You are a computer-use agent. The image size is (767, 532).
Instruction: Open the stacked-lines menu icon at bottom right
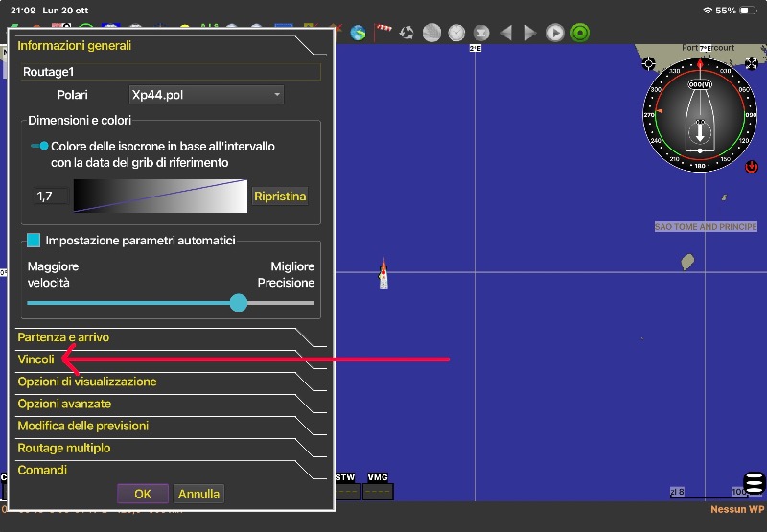(755, 483)
